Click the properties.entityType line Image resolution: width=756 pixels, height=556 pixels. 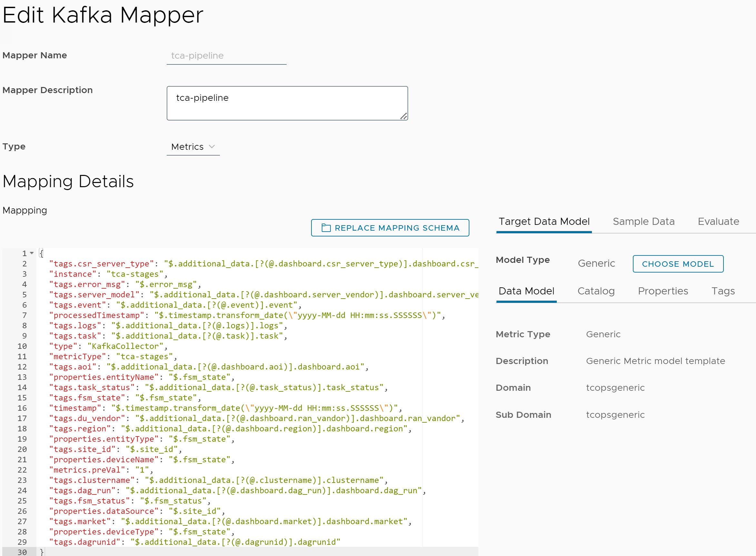coord(142,439)
